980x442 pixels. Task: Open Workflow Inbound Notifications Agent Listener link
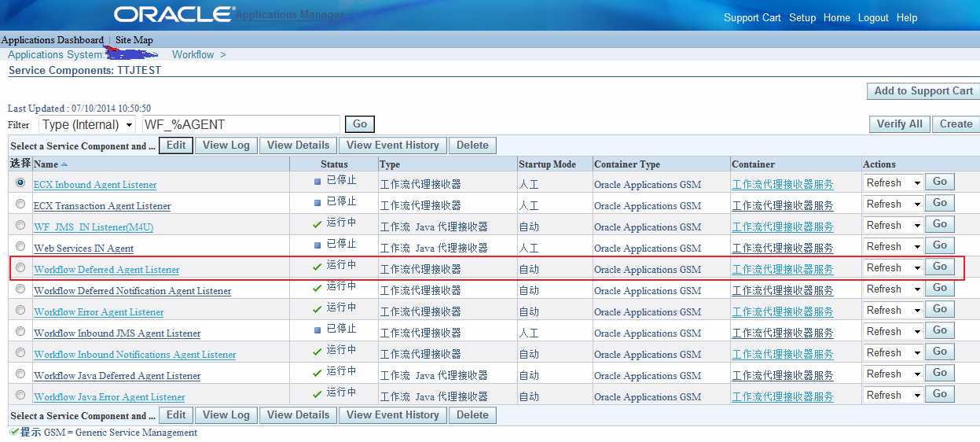(135, 355)
